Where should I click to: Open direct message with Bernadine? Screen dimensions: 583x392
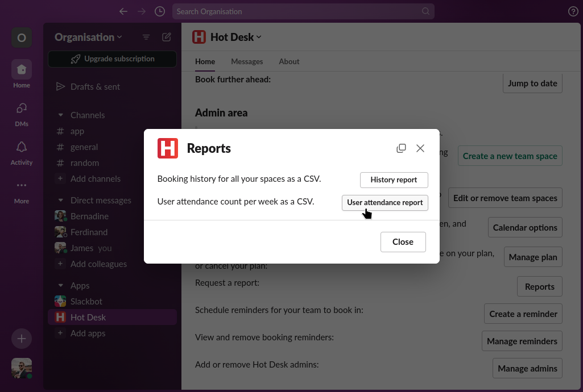112,216
